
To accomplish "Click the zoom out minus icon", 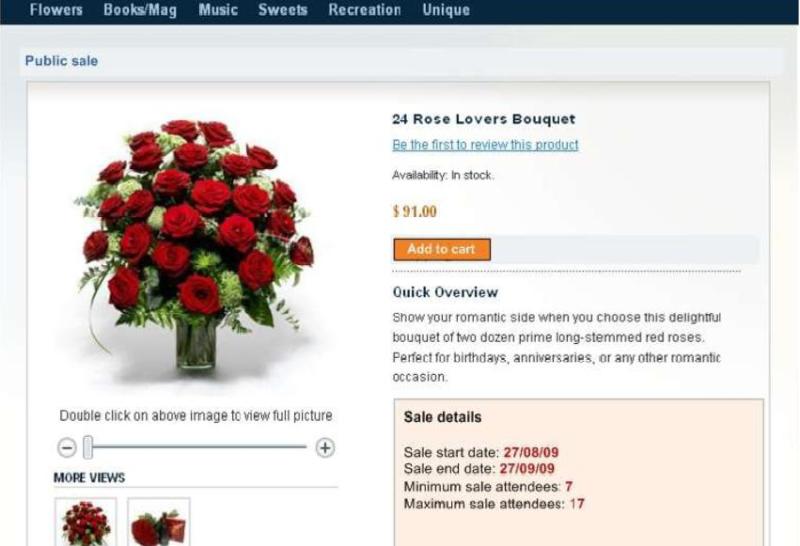I will (67, 448).
